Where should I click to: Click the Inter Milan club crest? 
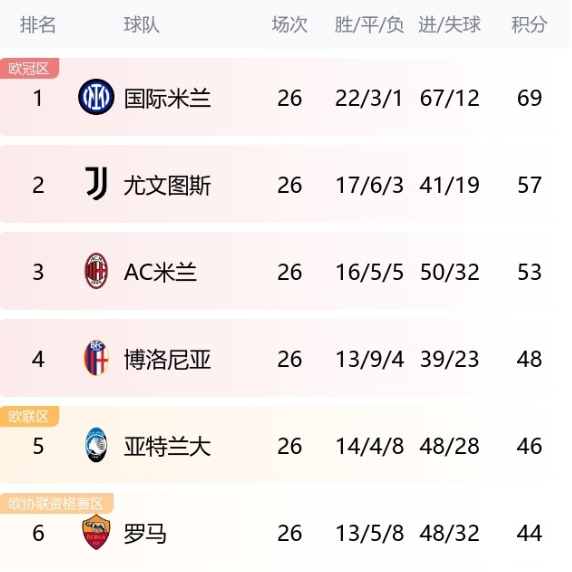point(96,97)
